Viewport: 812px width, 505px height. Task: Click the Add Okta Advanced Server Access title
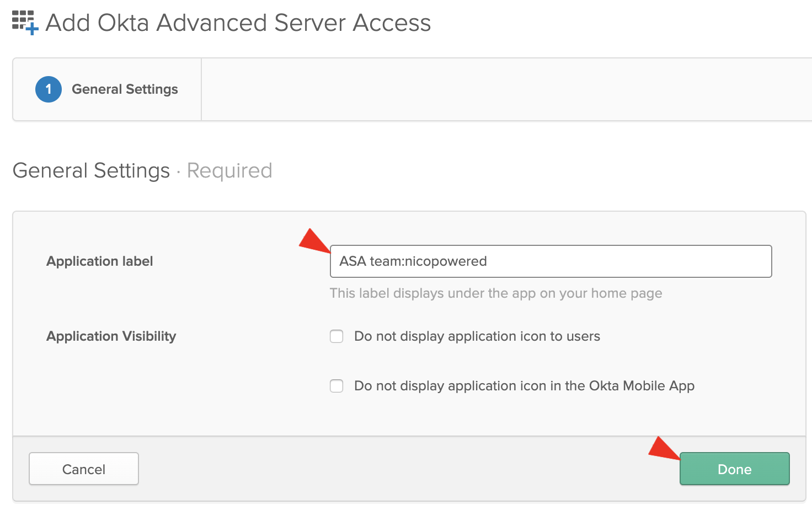click(x=238, y=23)
